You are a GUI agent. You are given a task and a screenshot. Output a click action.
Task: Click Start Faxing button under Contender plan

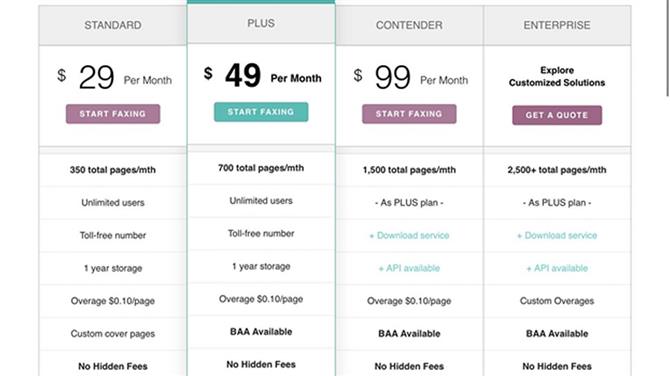[x=409, y=114]
